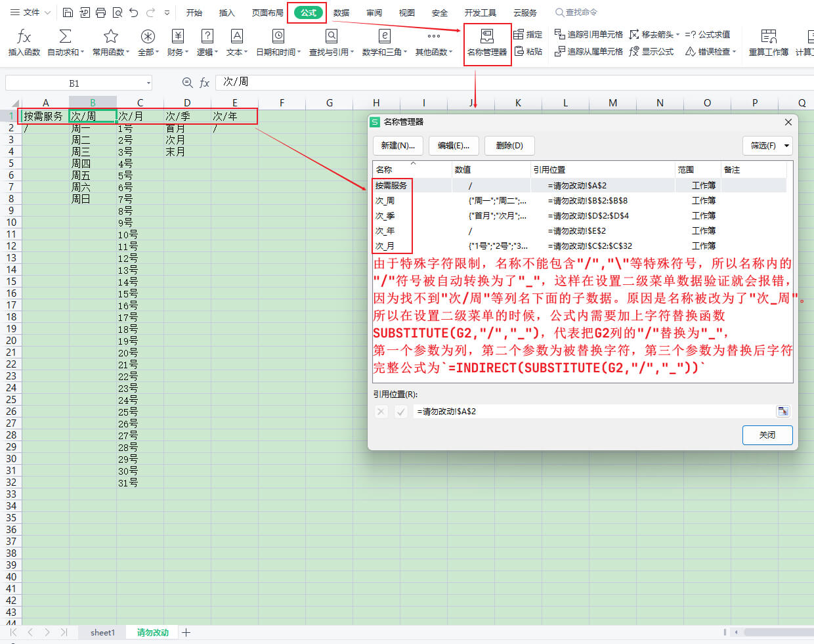Open the 筛选(F) dropdown in 名称管理器
The width and height of the screenshot is (814, 644).
767,145
